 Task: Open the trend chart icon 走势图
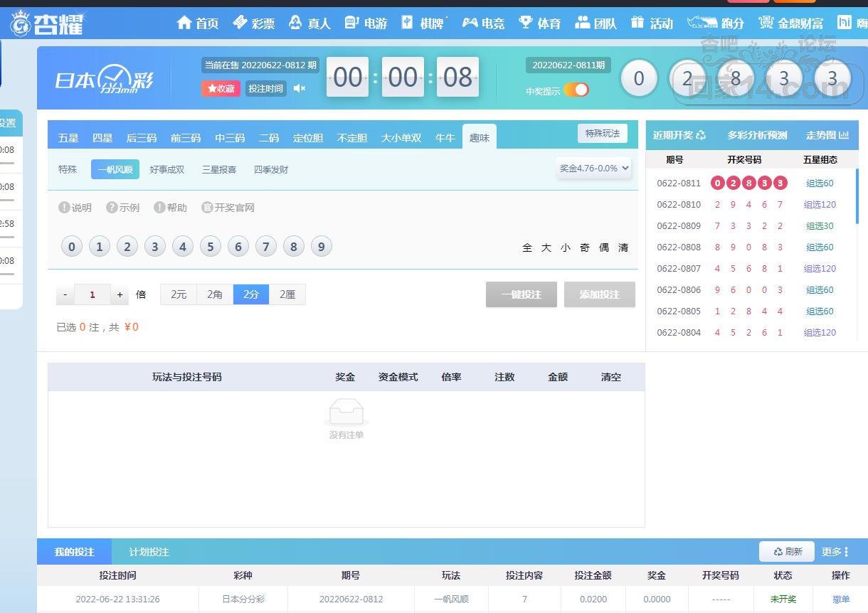pyautogui.click(x=844, y=135)
